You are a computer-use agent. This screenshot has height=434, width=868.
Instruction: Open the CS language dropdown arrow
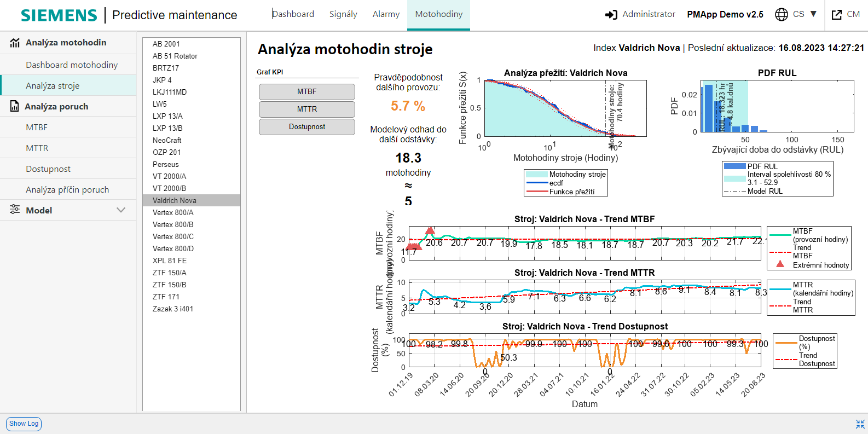(813, 14)
